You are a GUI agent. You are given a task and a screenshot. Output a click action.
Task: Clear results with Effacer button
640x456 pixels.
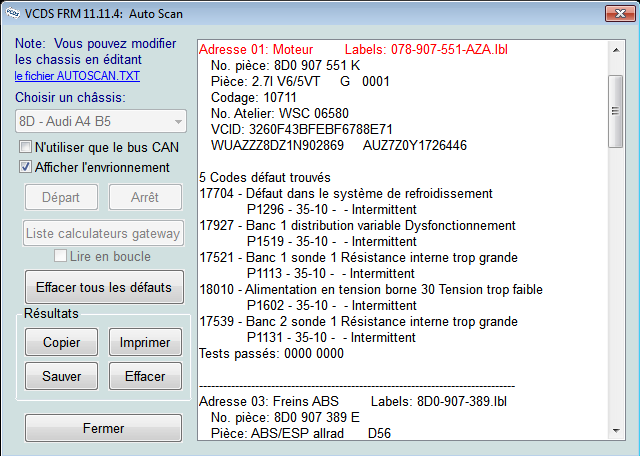tap(145, 376)
